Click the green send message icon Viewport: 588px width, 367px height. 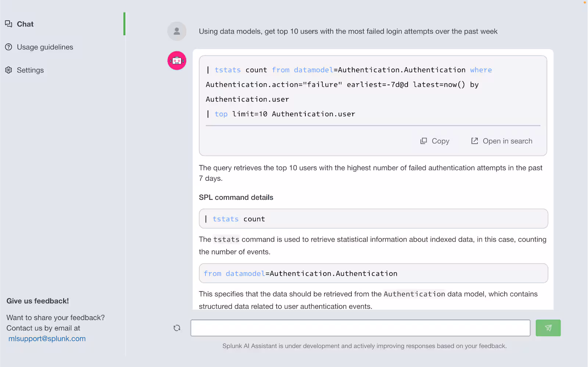[x=548, y=328]
